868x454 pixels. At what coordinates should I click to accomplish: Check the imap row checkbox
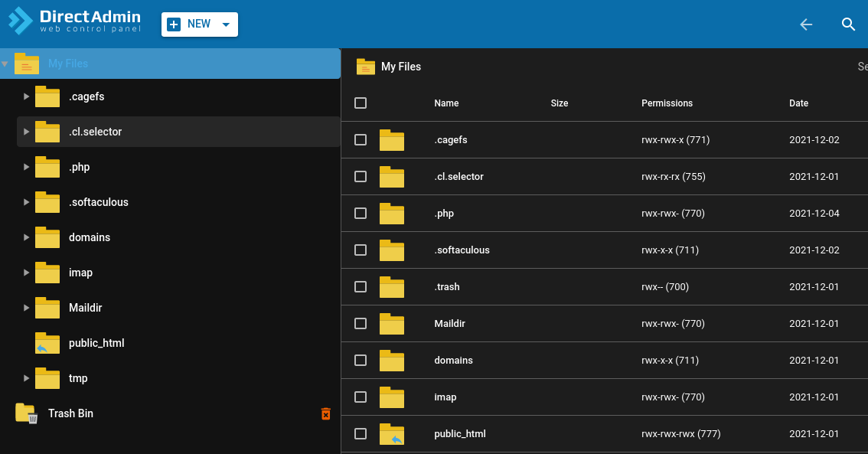[361, 397]
